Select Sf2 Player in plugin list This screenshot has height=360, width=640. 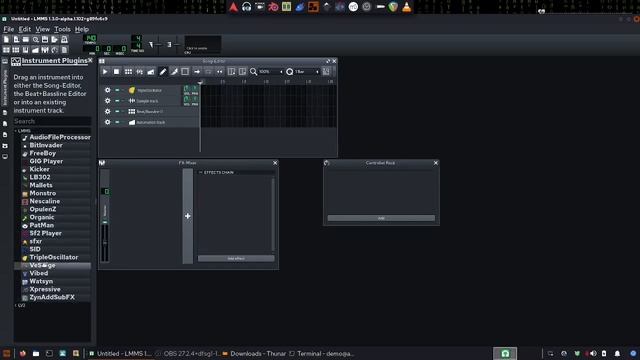click(45, 233)
